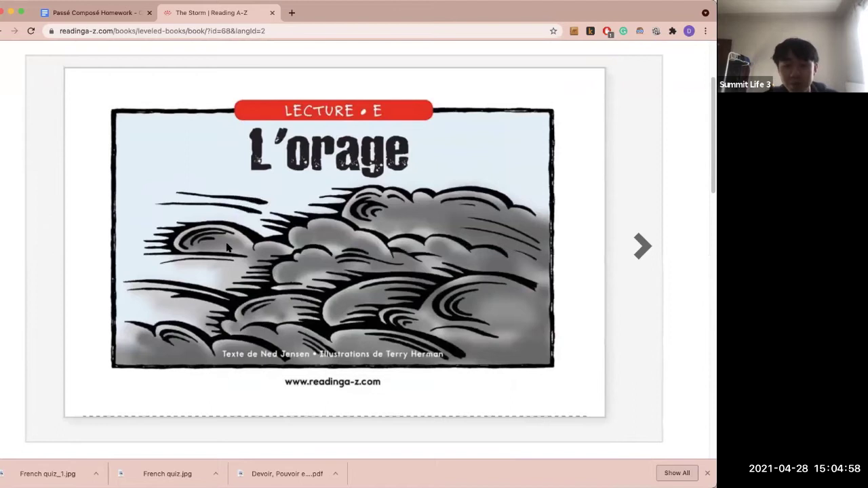This screenshot has height=488, width=868.
Task: Expand options for French quiz.jpg download
Action: 216,474
